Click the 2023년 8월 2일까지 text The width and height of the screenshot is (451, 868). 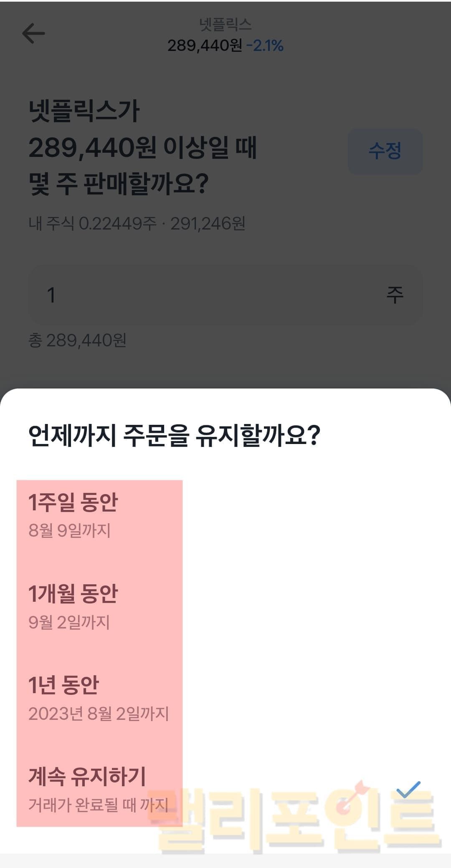(99, 714)
